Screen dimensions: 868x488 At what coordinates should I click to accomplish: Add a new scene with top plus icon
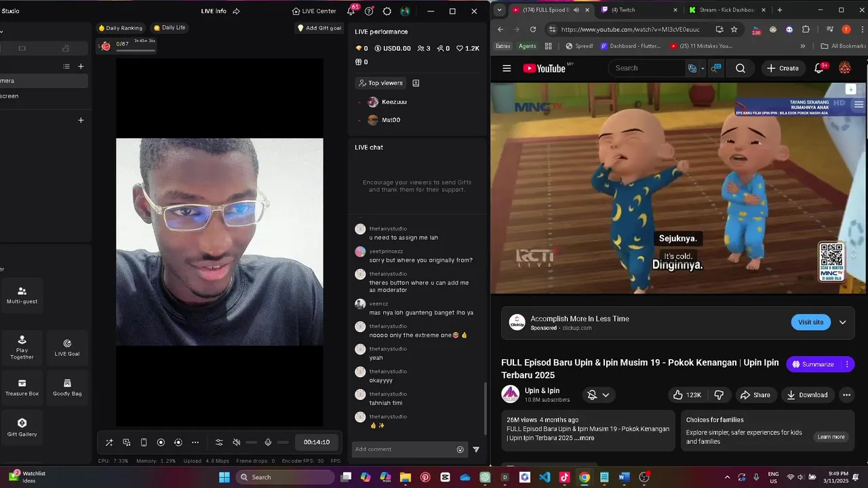81,66
